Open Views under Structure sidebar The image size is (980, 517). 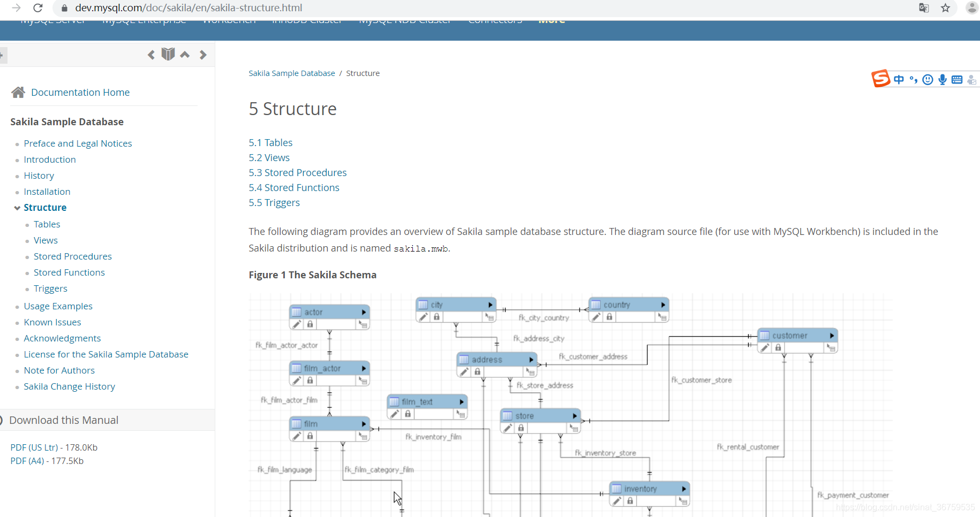(x=46, y=240)
